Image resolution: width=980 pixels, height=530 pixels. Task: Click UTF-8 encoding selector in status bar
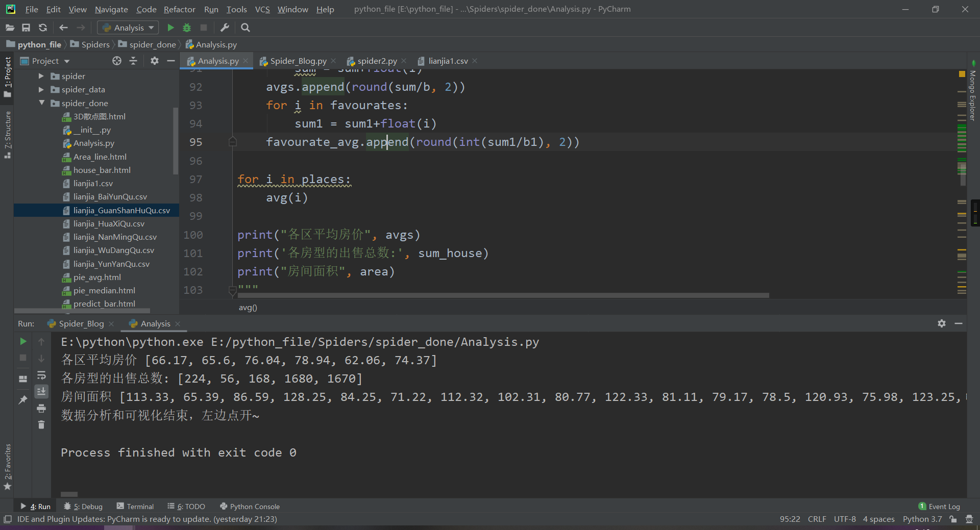coord(845,519)
